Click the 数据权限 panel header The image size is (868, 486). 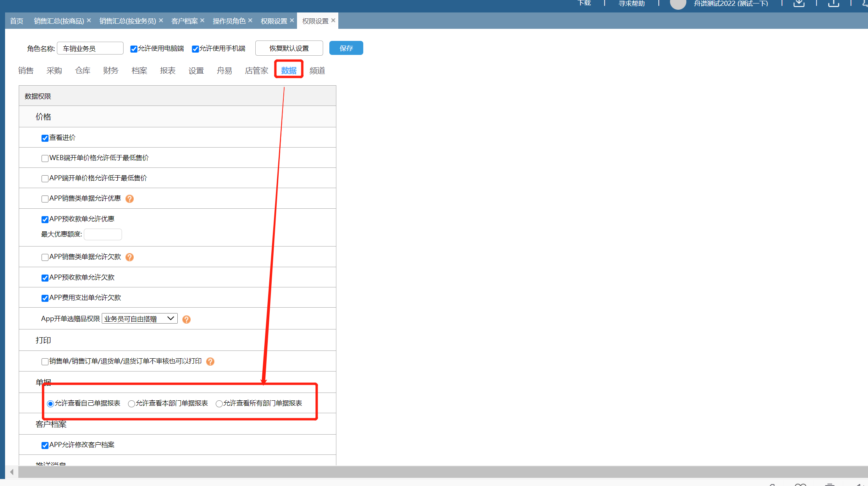click(x=177, y=96)
